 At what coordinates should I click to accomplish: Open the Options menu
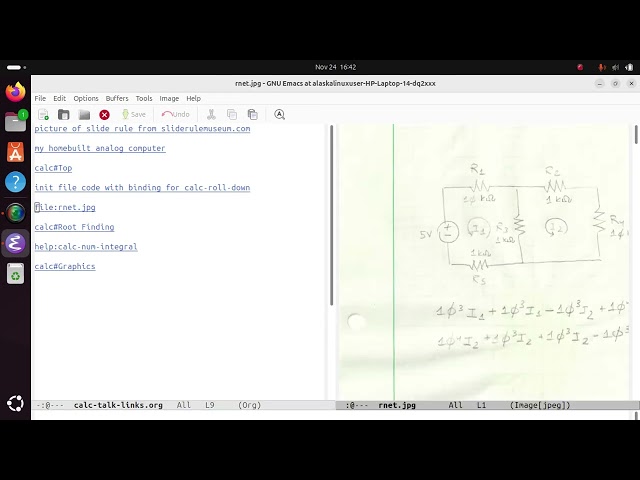(x=86, y=98)
